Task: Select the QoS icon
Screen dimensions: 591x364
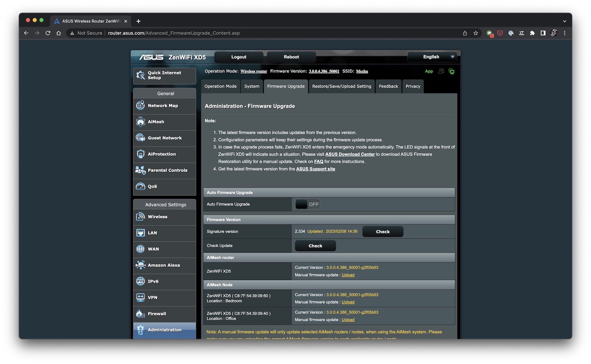Action: pyautogui.click(x=141, y=186)
